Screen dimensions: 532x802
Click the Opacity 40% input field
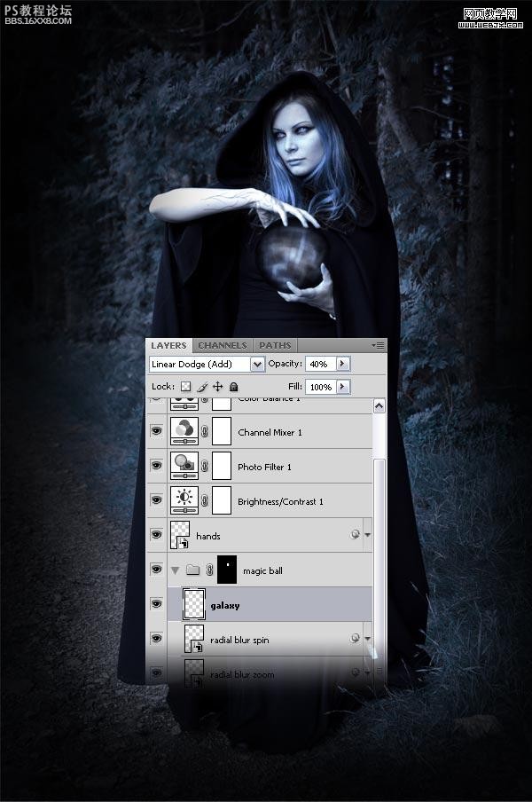(320, 364)
